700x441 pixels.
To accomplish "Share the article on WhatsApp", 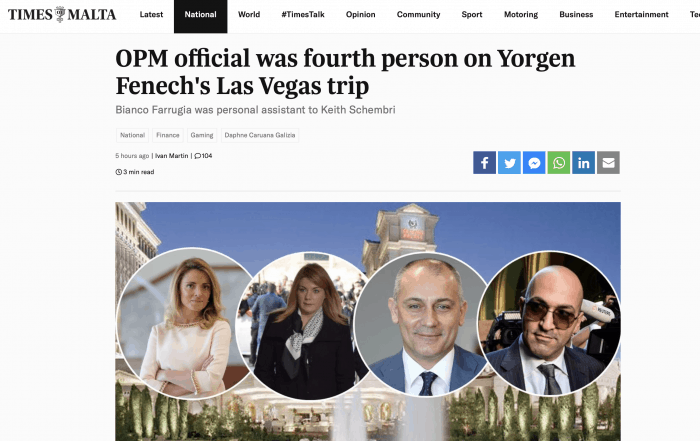I will [x=559, y=162].
